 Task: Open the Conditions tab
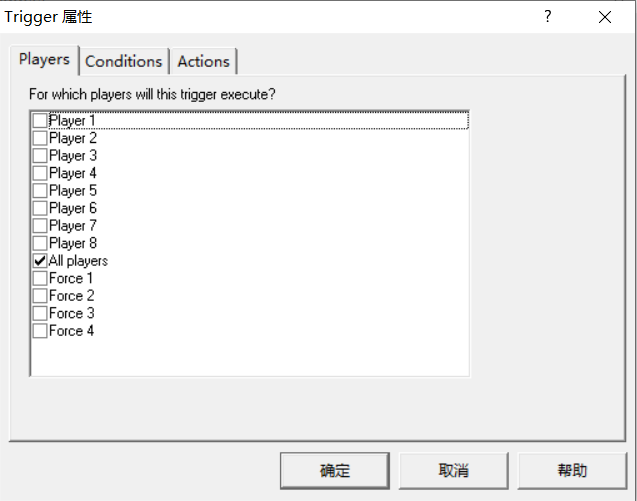coord(123,61)
